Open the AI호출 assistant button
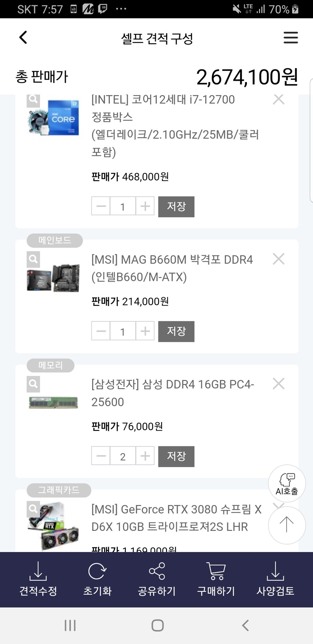The image size is (313, 644). coord(287,483)
